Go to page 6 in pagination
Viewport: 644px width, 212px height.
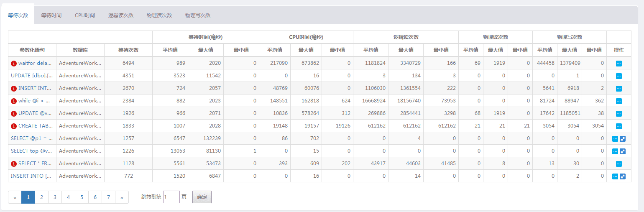[x=95, y=197]
